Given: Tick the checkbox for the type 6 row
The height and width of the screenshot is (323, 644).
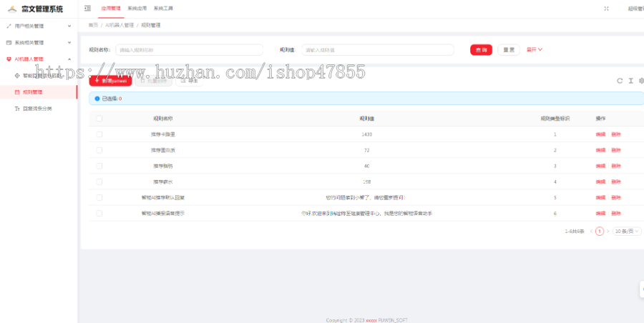Looking at the screenshot, I should [x=99, y=214].
